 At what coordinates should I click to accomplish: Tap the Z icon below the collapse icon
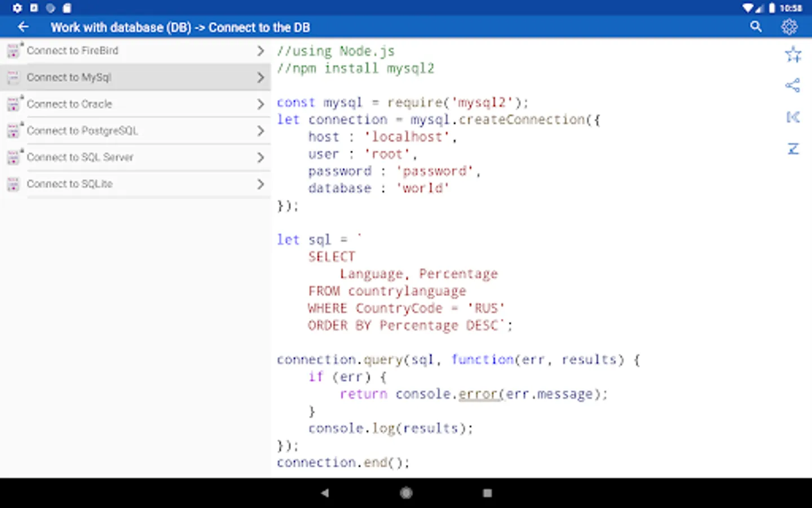tap(793, 149)
